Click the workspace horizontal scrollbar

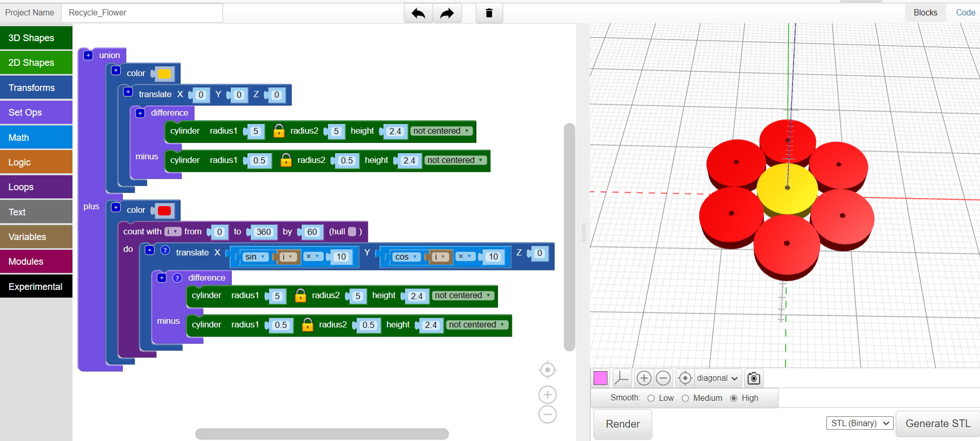coord(322,434)
